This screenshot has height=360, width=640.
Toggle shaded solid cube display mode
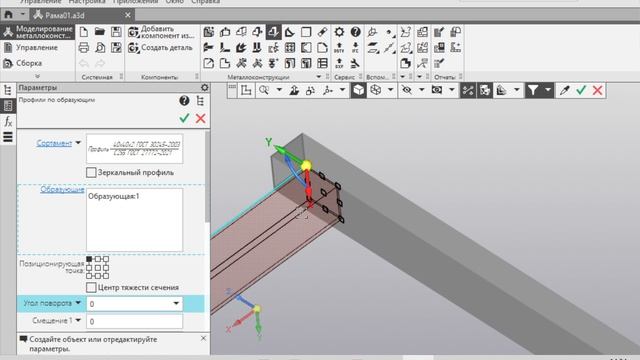tap(358, 90)
